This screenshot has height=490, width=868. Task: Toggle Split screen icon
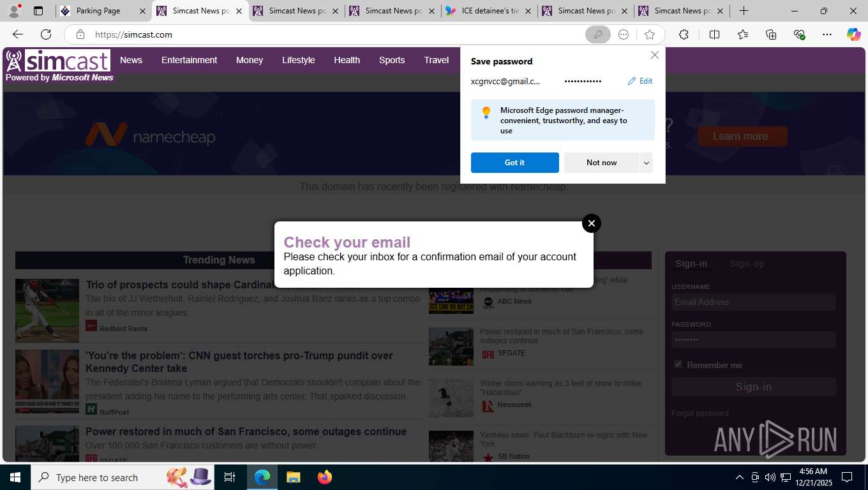(x=714, y=34)
